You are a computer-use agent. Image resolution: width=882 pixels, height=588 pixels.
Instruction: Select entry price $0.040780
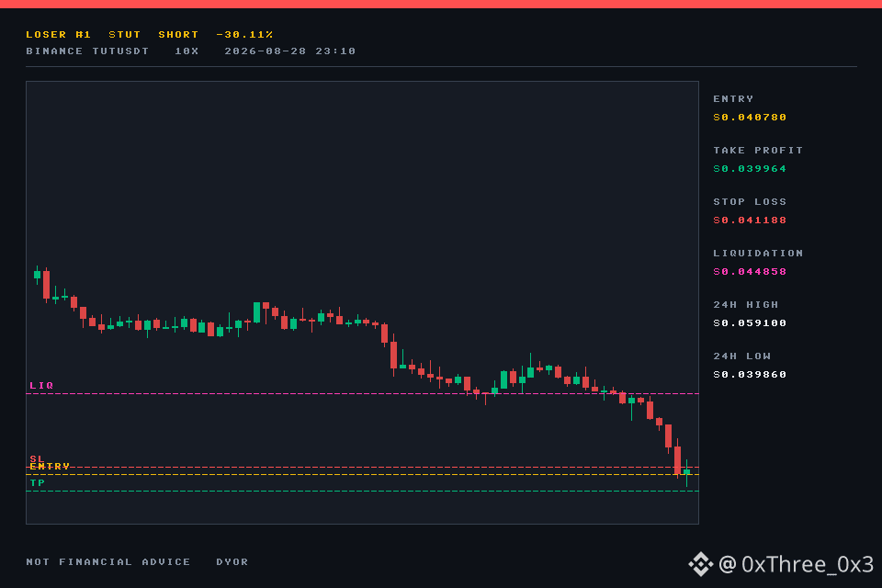(750, 118)
